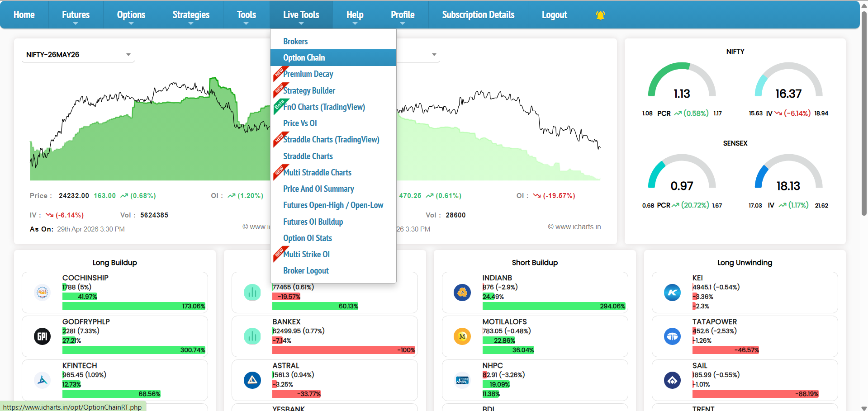Open the COCHINSHIP stock link
868x411 pixels.
[x=85, y=278]
